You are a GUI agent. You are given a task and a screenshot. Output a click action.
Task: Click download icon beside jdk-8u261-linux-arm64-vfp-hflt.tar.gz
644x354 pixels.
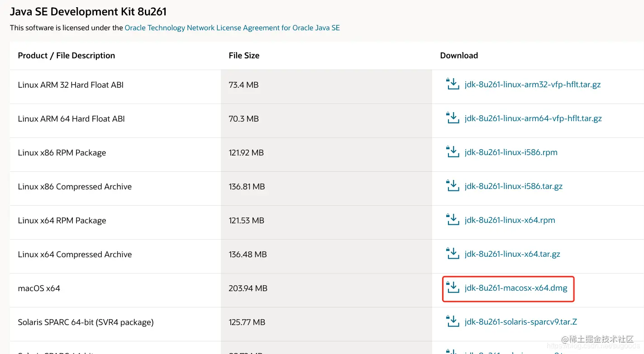[453, 118]
